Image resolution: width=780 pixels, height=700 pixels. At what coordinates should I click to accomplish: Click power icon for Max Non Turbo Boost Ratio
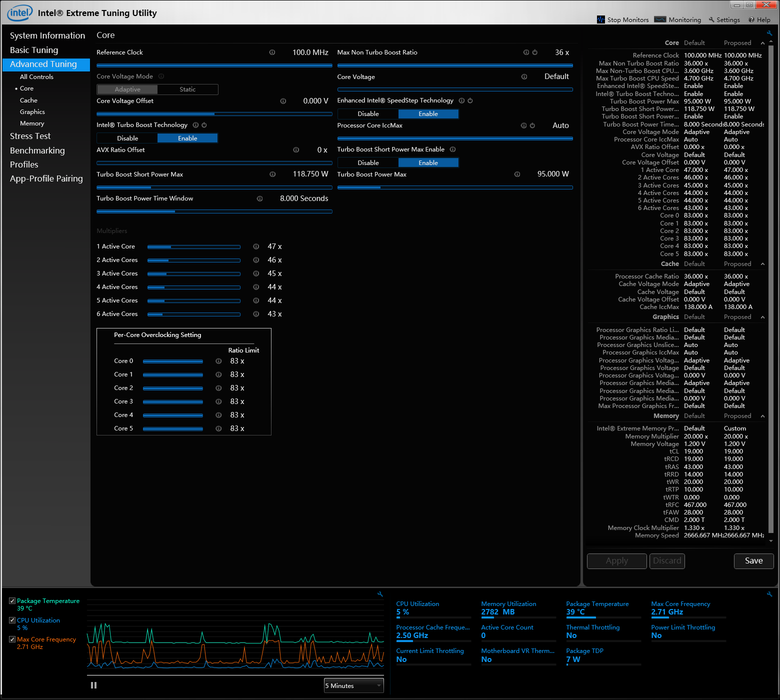tap(535, 52)
